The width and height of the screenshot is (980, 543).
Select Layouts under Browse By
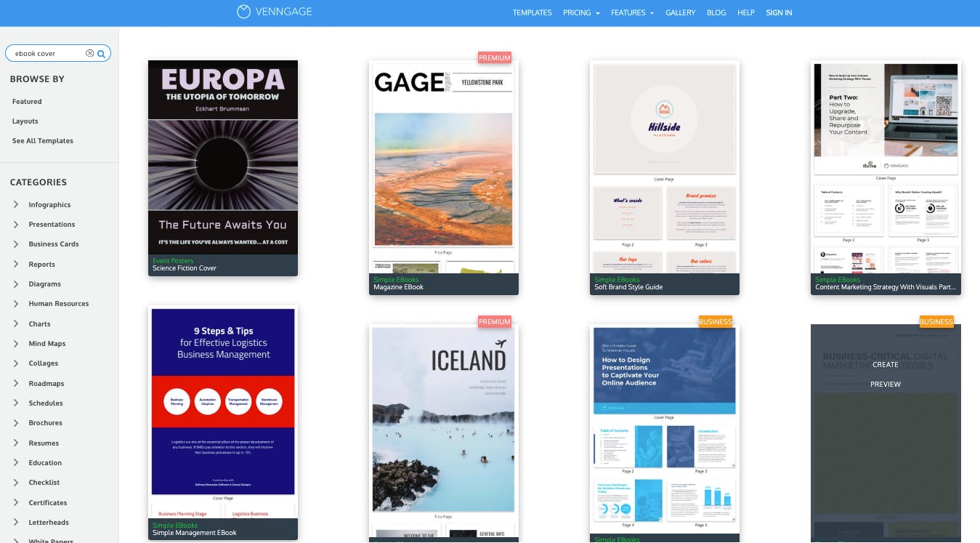[x=25, y=121]
